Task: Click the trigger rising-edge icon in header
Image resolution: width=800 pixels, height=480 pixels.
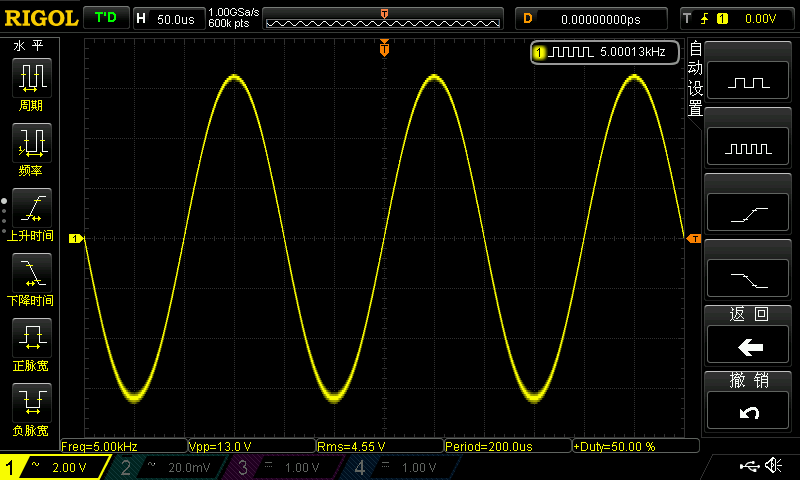Action: coord(705,19)
